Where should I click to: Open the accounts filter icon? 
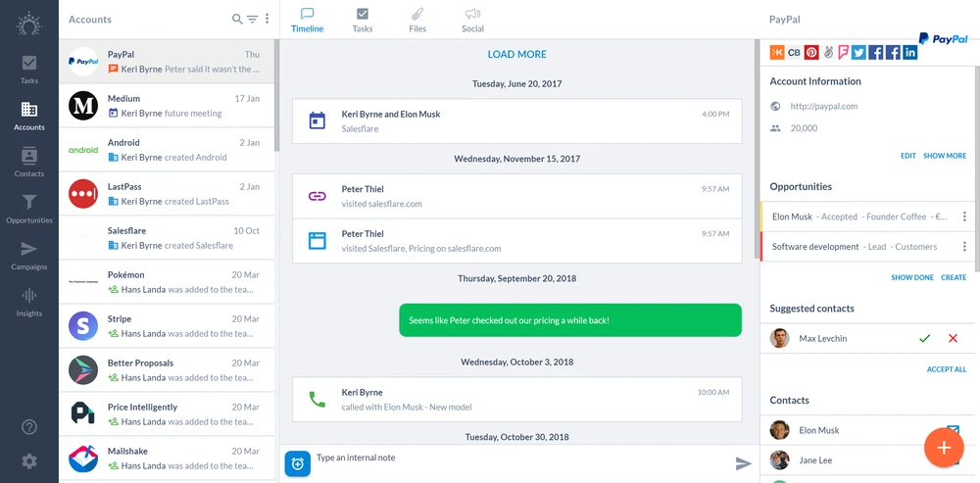tap(252, 20)
